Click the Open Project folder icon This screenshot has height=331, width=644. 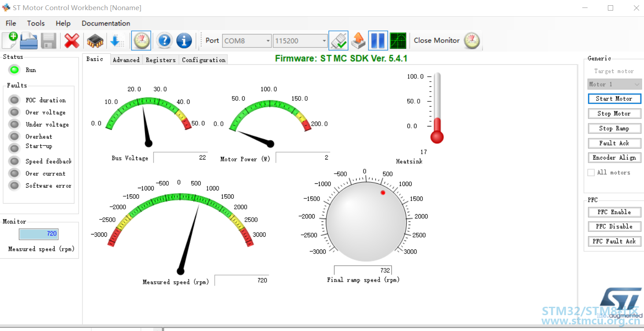click(x=29, y=41)
